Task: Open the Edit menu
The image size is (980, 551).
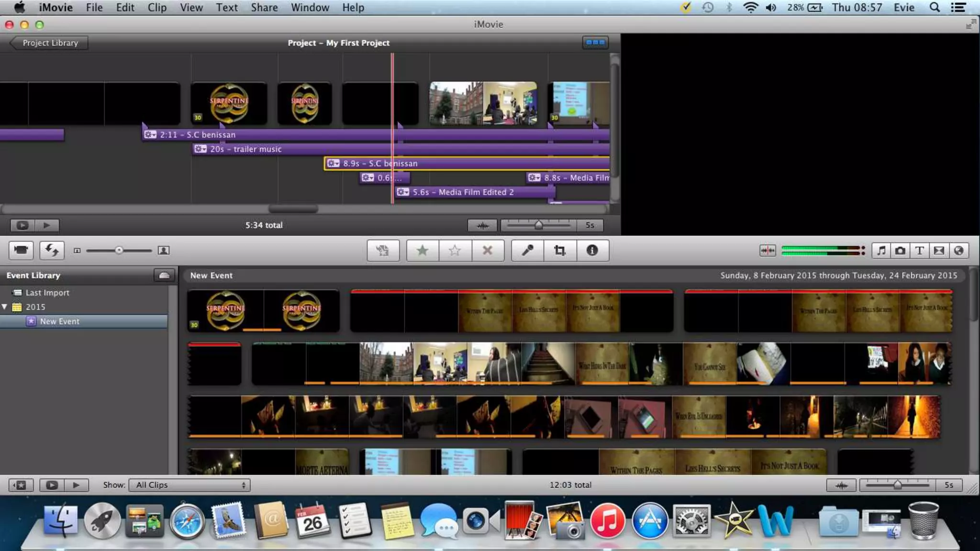Action: pyautogui.click(x=125, y=7)
